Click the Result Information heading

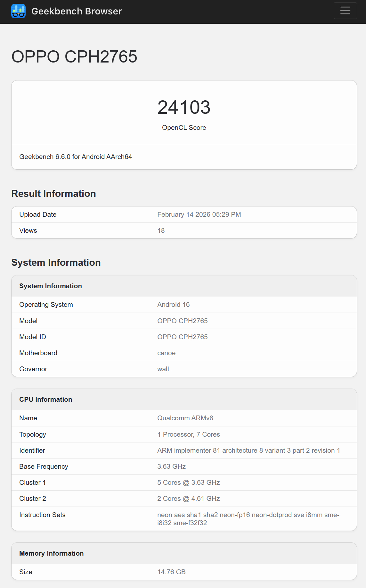[x=53, y=194]
